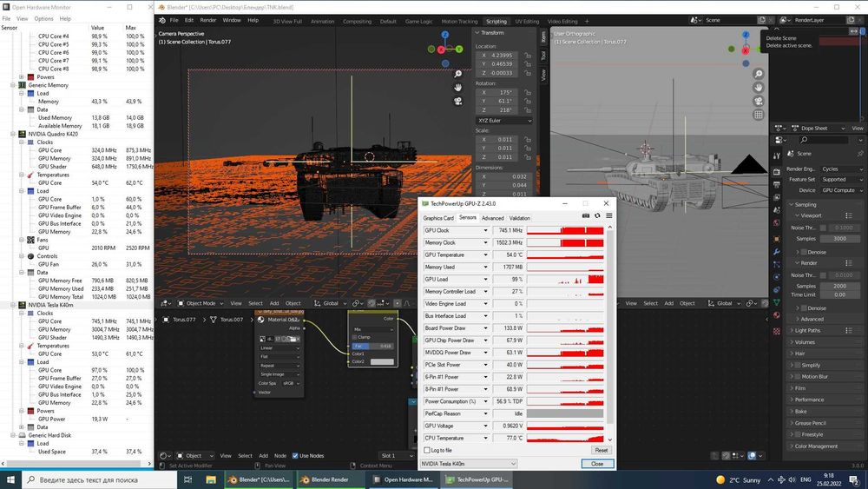Viewport: 868px width, 489px height.
Task: Open the Scripting workspace tab
Action: click(x=496, y=21)
